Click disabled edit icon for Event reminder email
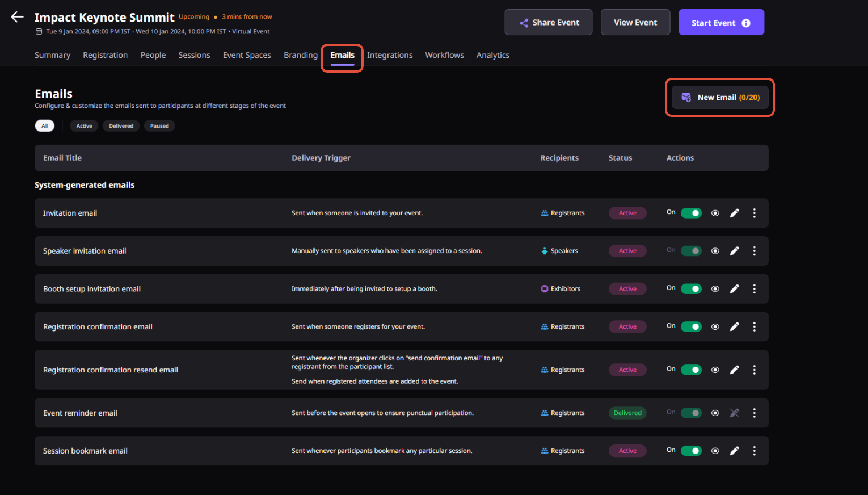The width and height of the screenshot is (868, 495). (734, 413)
